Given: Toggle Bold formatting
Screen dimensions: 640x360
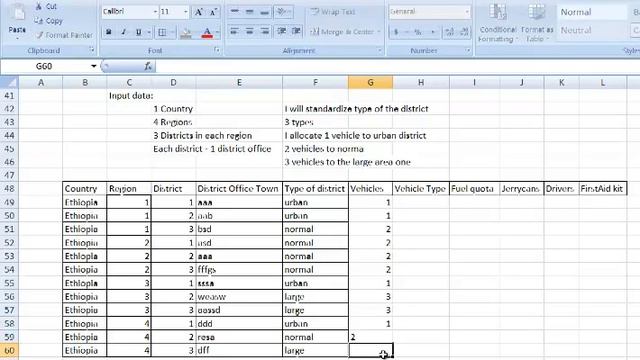Looking at the screenshot, I should [x=109, y=32].
